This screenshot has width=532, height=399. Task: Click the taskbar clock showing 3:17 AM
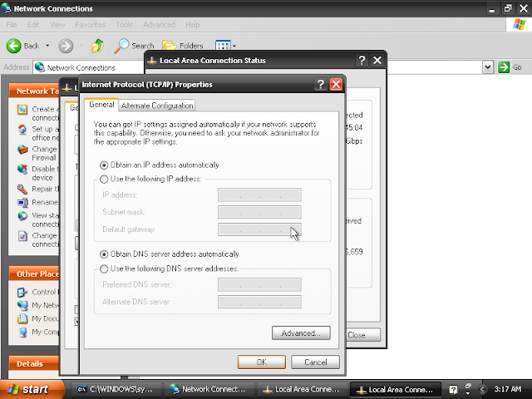click(x=508, y=389)
